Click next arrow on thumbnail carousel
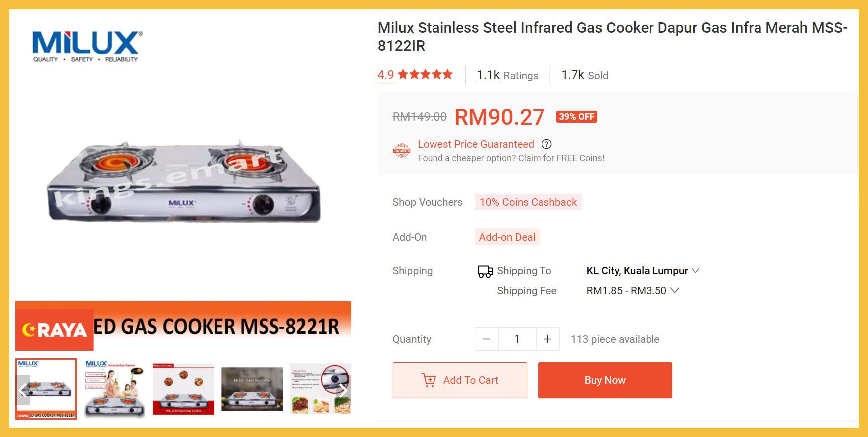Screen dimensions: 868x437 click(x=343, y=390)
